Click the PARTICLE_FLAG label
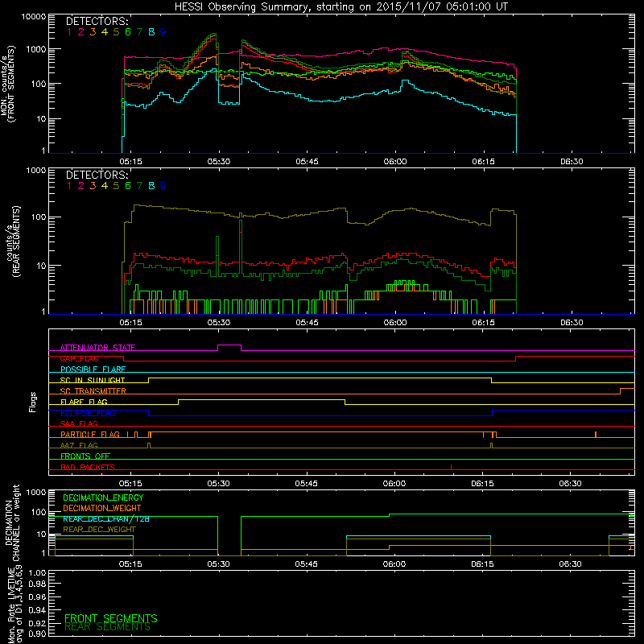The width and height of the screenshot is (644, 644). [90, 434]
